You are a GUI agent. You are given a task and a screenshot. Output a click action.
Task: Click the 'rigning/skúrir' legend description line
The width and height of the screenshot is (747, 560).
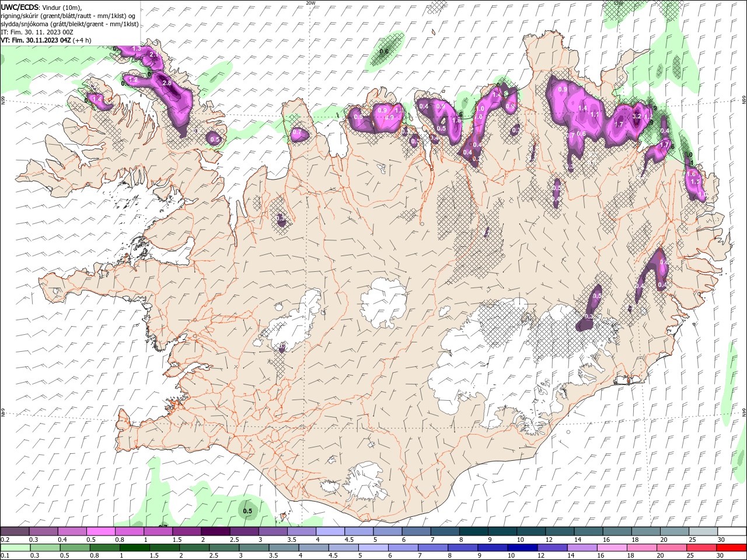69,16
